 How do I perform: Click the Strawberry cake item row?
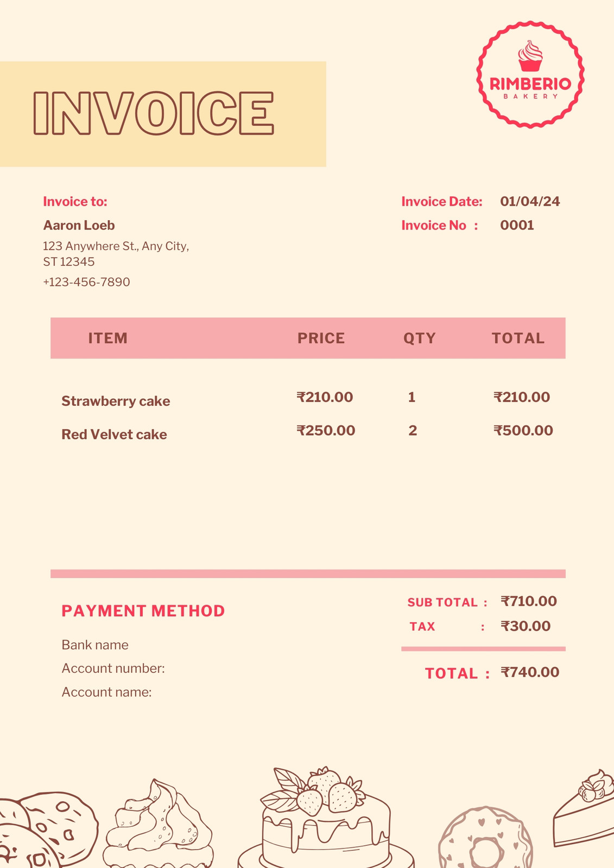coord(307,399)
